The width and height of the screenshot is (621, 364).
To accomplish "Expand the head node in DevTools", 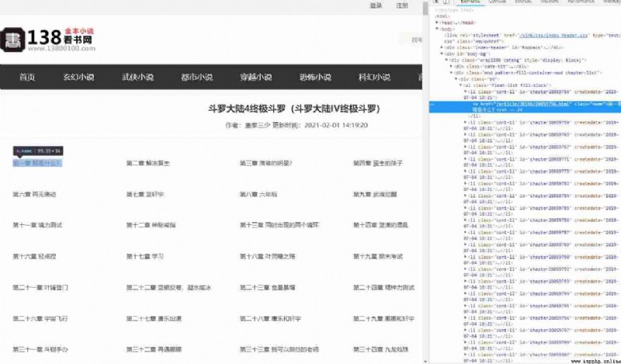I will point(437,23).
